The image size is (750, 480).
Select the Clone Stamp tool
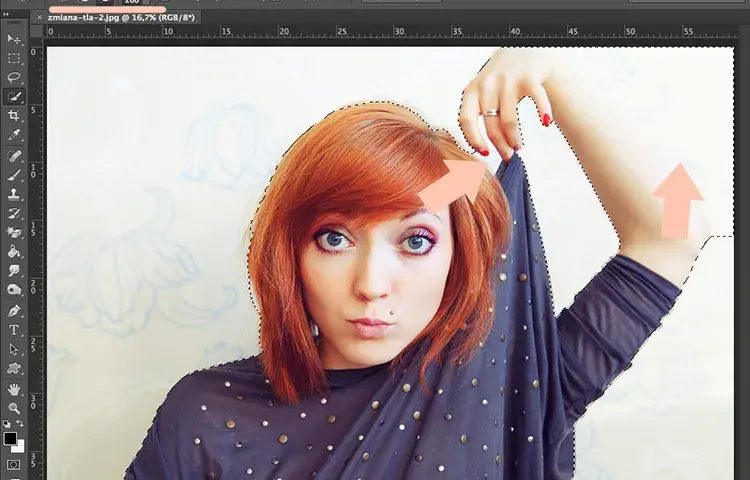14,194
